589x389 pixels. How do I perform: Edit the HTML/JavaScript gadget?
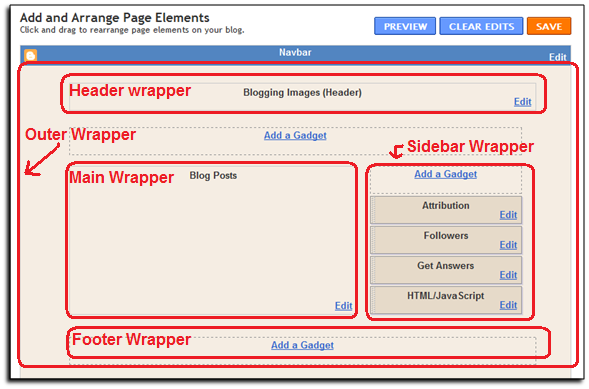[508, 305]
